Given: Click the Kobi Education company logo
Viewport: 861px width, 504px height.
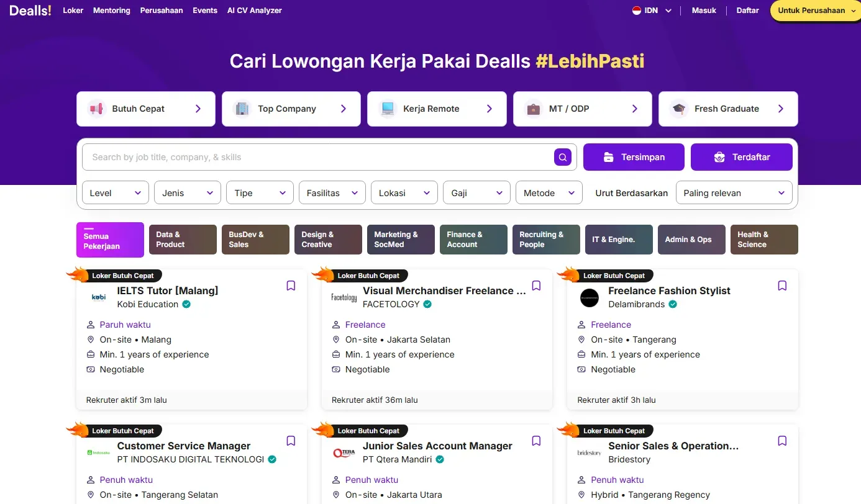Looking at the screenshot, I should tap(98, 297).
